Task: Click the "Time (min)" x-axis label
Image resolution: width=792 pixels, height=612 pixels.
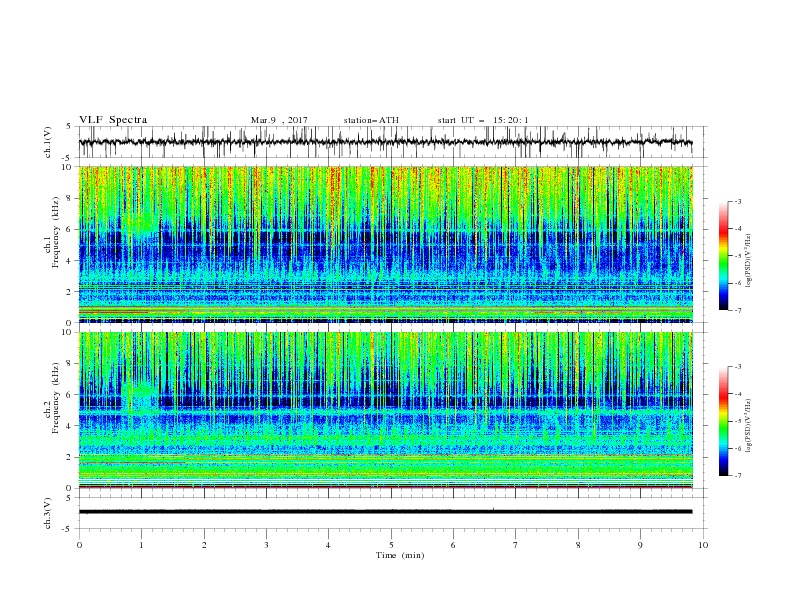Action: click(x=400, y=555)
